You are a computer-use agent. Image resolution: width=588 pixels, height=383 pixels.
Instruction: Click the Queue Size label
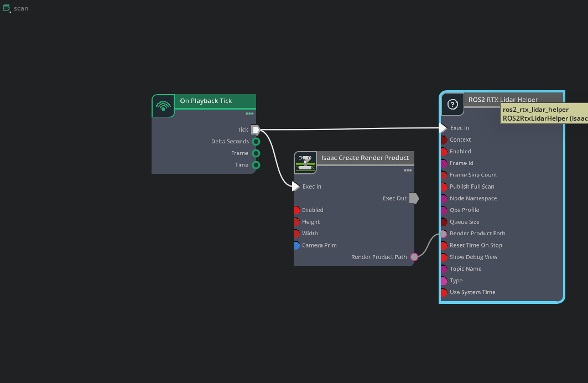click(x=464, y=222)
